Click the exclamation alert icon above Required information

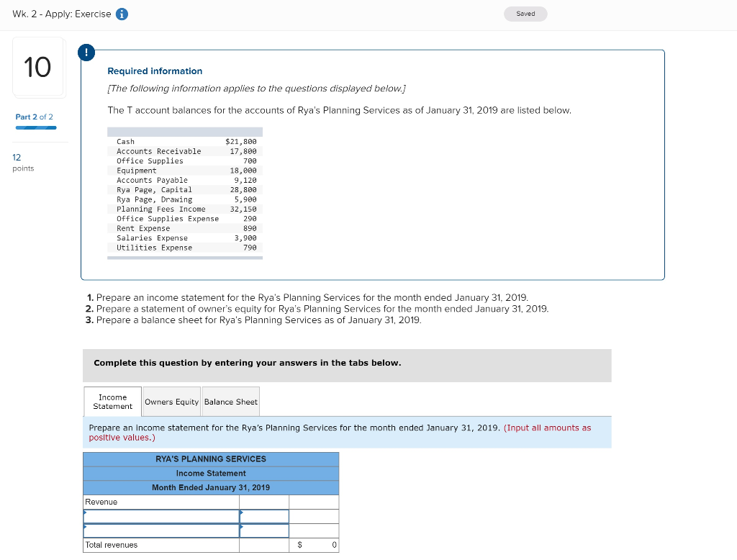pyautogui.click(x=87, y=52)
